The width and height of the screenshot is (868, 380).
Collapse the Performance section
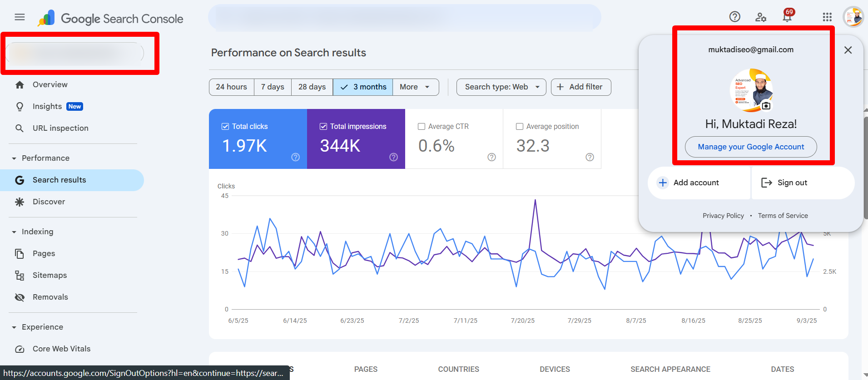pos(14,158)
